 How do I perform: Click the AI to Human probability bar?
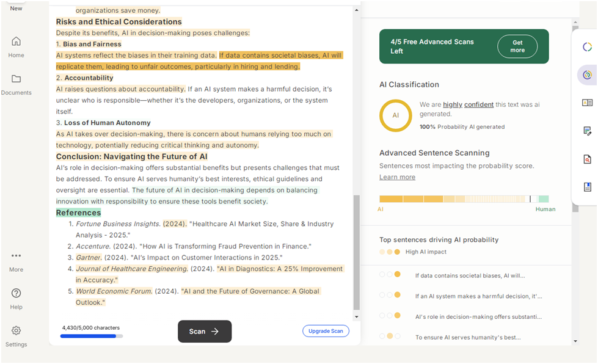(464, 199)
